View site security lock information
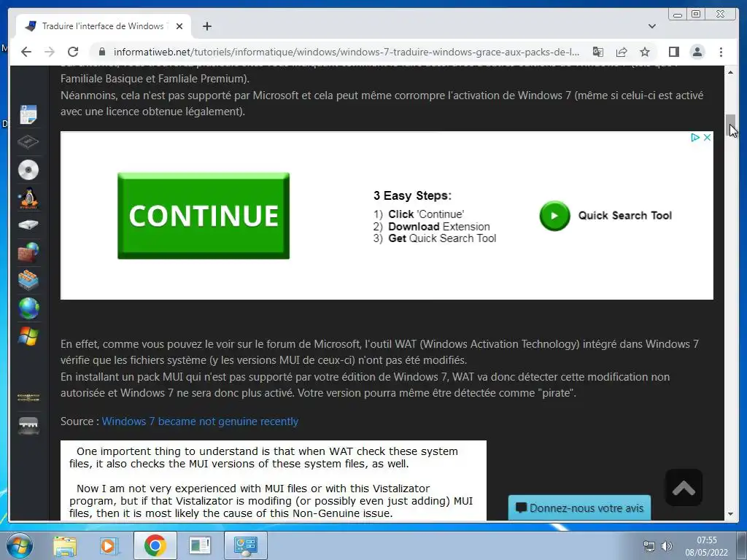Viewport: 747px width, 560px height. [x=101, y=52]
